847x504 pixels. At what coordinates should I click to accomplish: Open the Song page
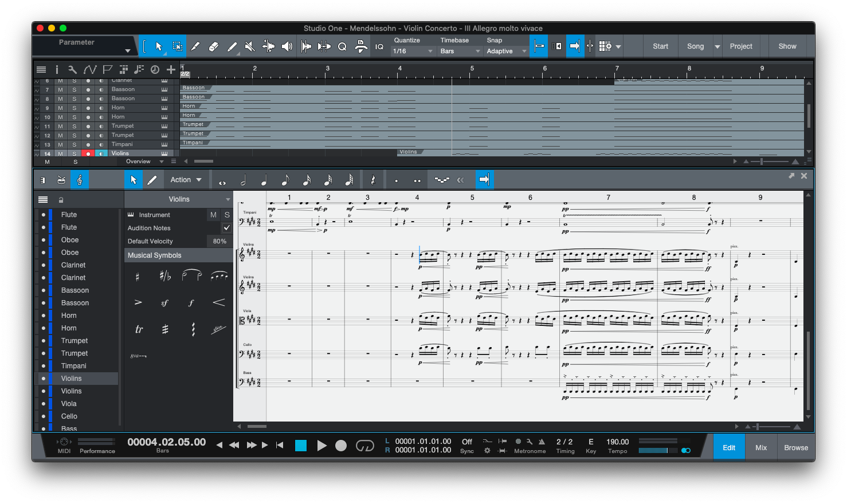click(x=695, y=46)
